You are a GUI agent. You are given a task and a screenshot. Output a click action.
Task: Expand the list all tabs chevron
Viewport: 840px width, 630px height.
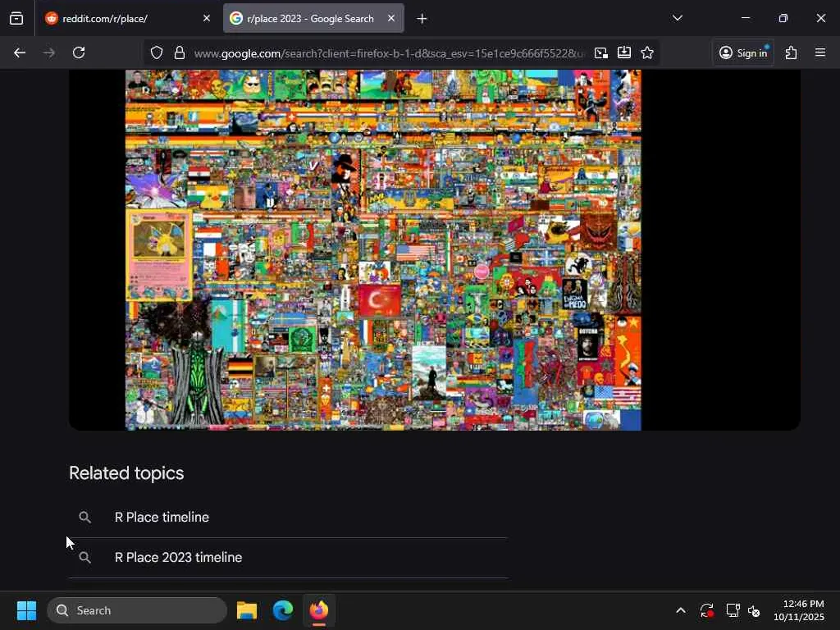(x=677, y=18)
